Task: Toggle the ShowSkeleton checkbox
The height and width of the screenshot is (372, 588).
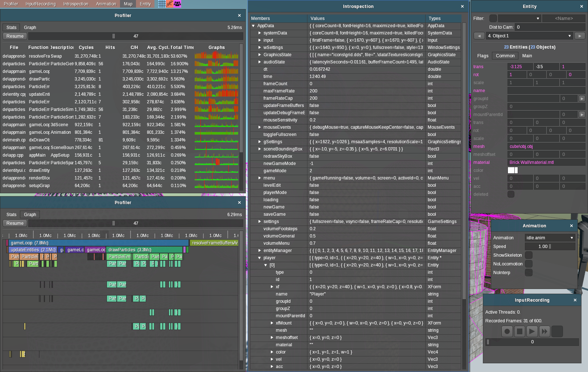Action: (529, 255)
